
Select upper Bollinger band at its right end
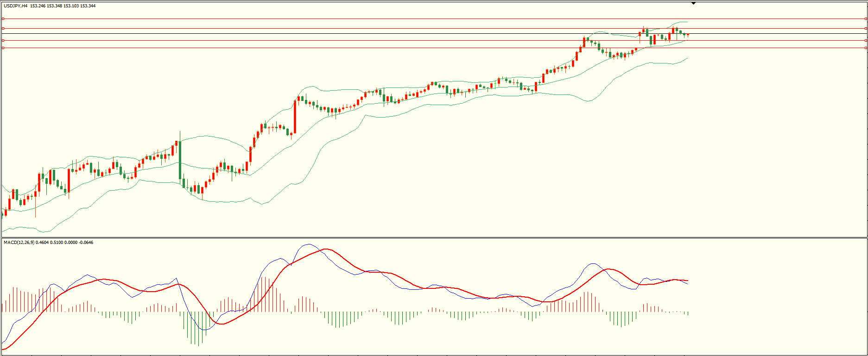point(686,22)
